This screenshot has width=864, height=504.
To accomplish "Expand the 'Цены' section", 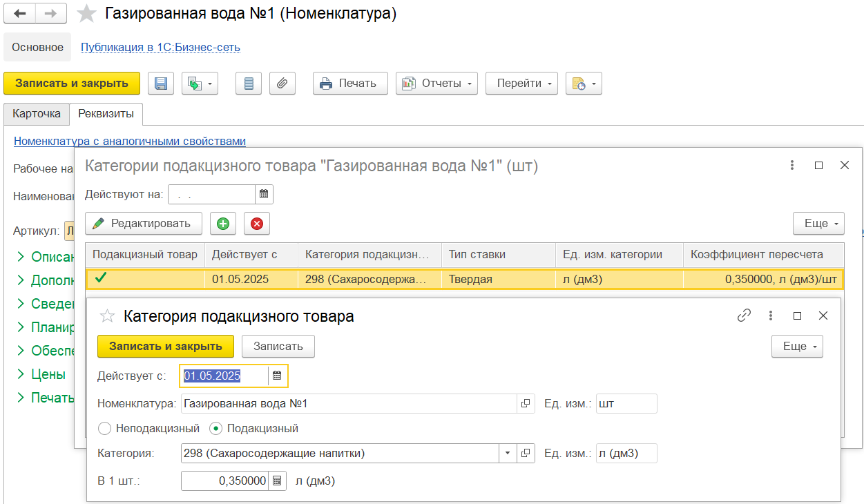I will tap(48, 374).
